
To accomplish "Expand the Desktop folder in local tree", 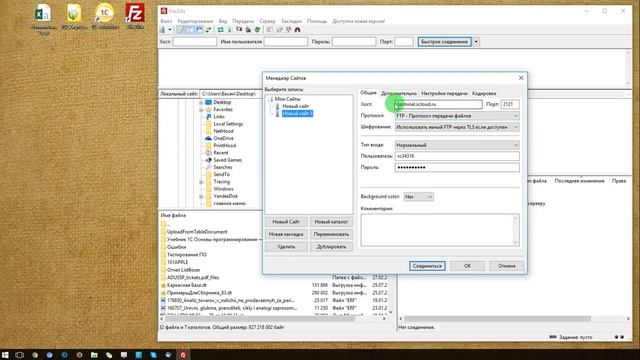I will 201,102.
